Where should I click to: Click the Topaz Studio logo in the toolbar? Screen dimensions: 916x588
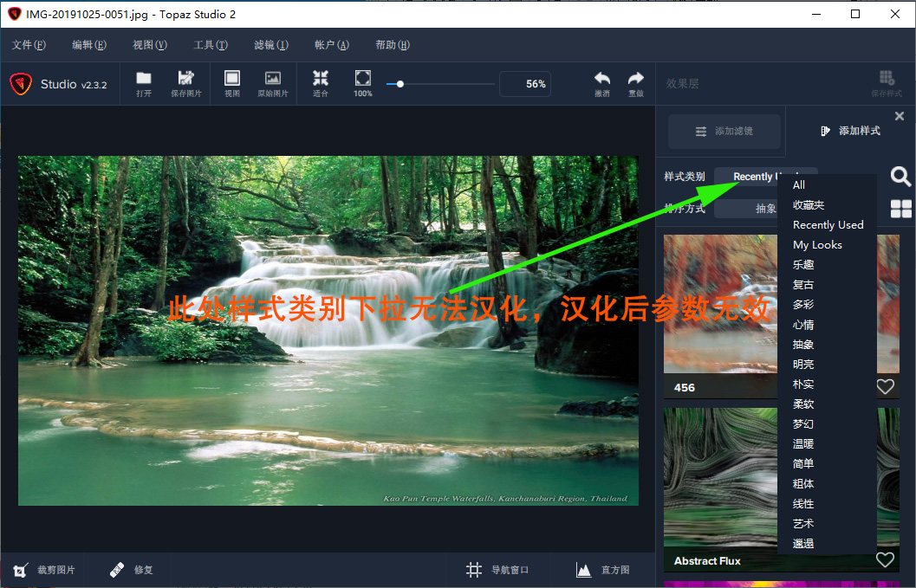click(21, 84)
